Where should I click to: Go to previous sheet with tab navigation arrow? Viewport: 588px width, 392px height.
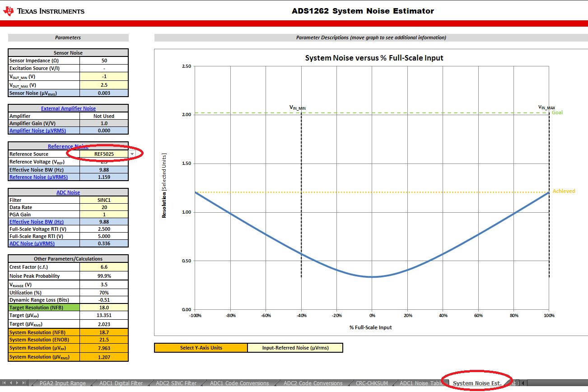[x=11, y=383]
